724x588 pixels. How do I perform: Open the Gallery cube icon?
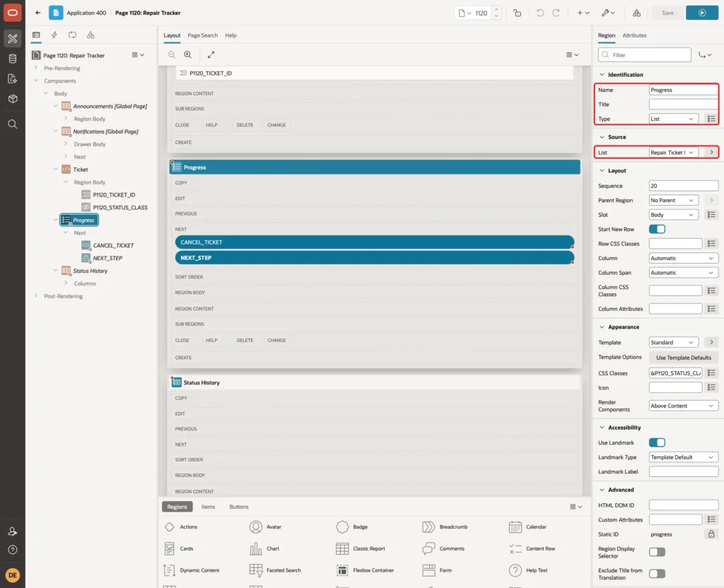(x=13, y=99)
